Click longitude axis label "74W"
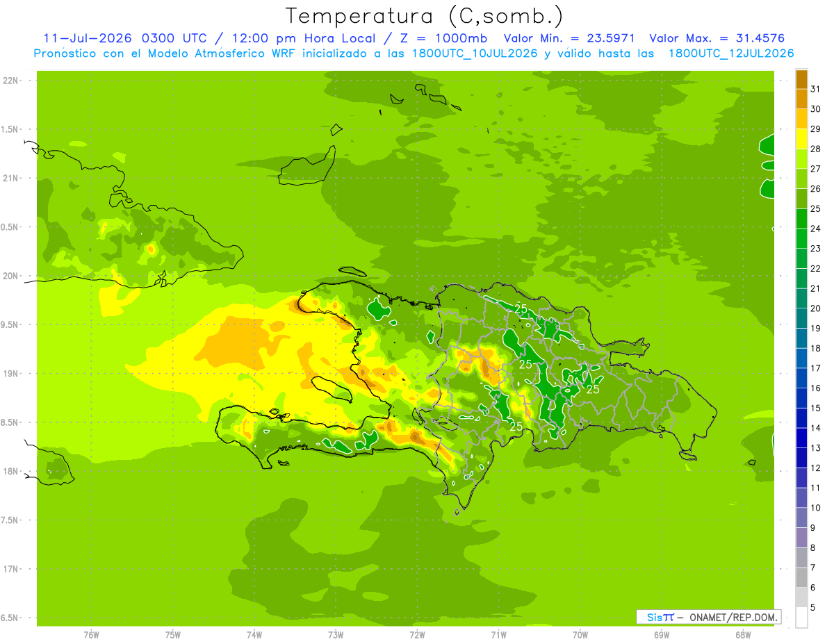834x644 pixels. coord(254,634)
